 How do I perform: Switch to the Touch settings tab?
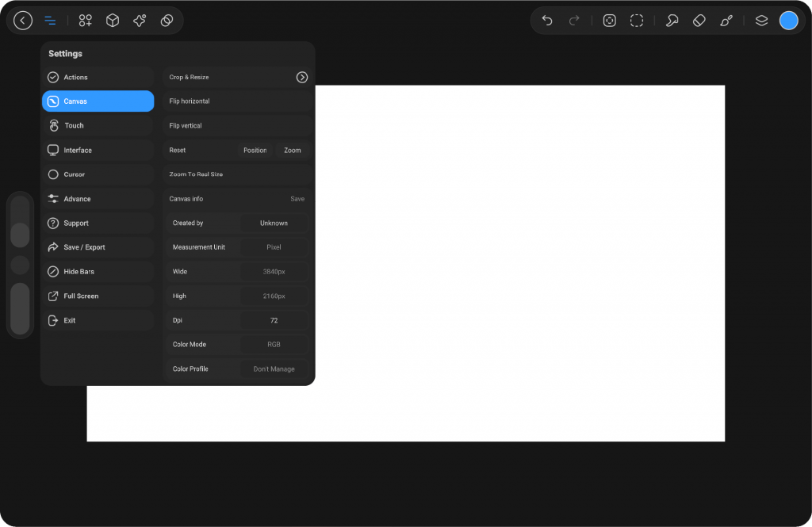(x=98, y=125)
